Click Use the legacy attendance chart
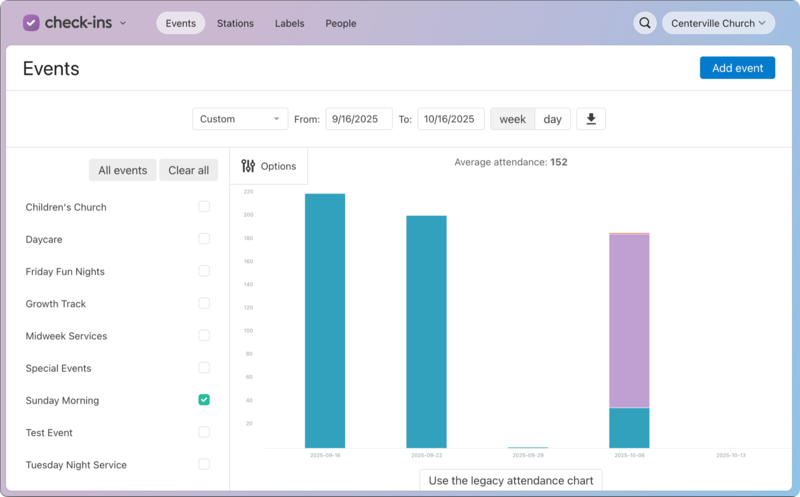 coord(510,480)
